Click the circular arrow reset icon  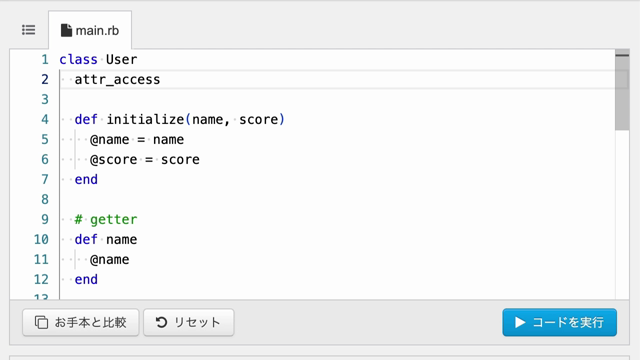click(x=161, y=322)
